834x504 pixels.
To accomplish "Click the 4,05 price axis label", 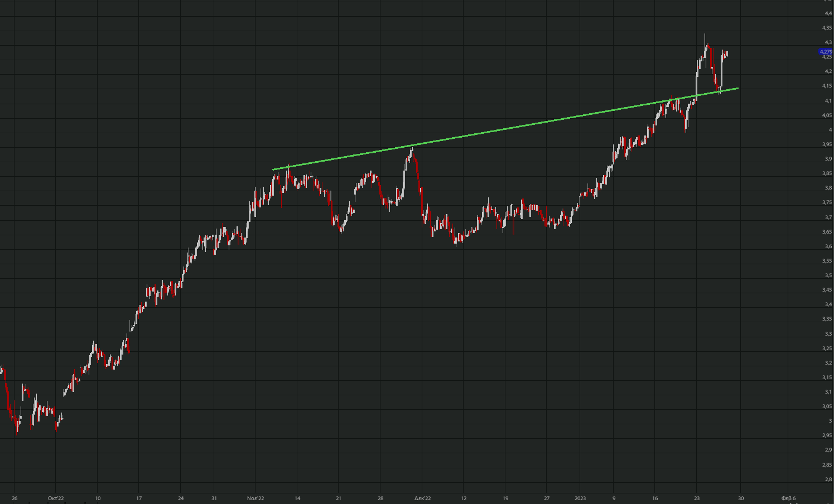I will point(827,115).
